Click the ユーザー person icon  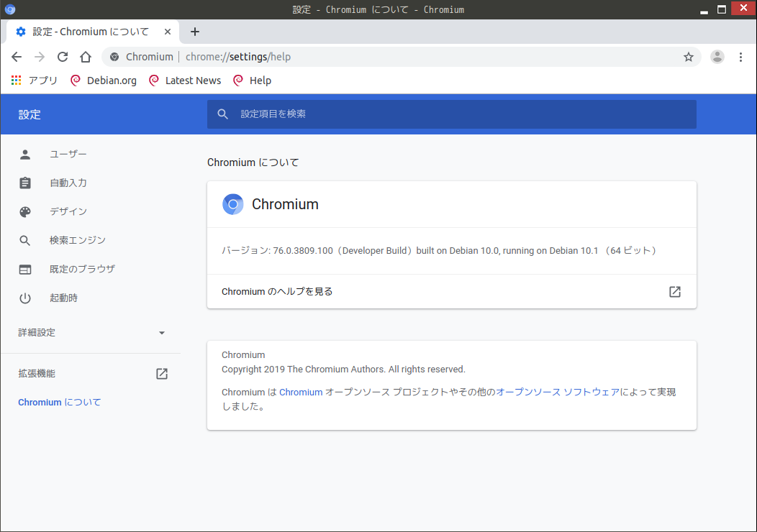coord(25,155)
